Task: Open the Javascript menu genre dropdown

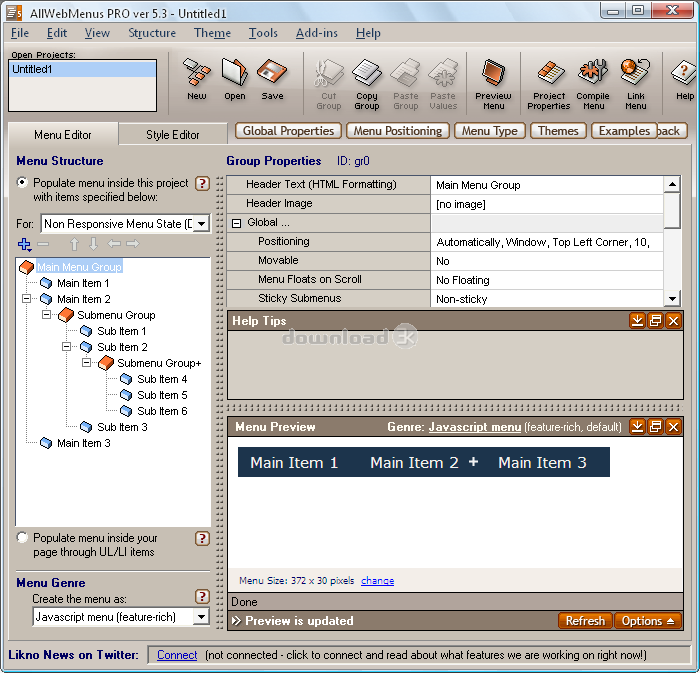Action: [201, 617]
